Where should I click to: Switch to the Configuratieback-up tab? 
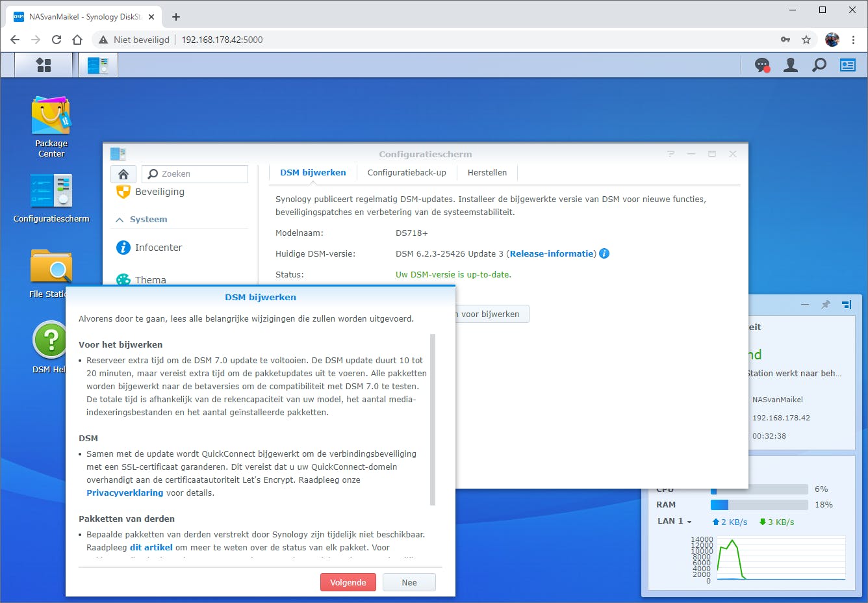pos(407,173)
